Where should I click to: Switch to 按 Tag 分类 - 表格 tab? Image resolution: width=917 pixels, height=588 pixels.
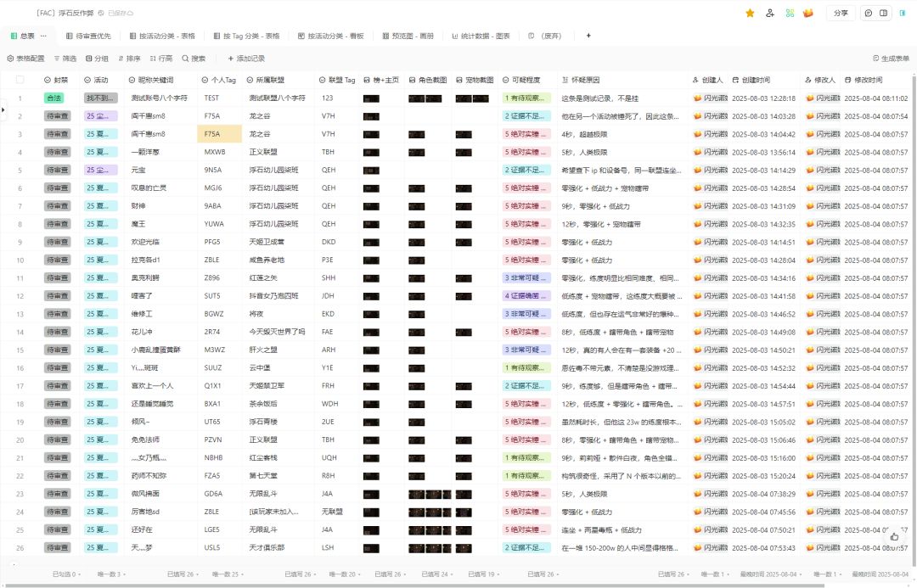246,36
